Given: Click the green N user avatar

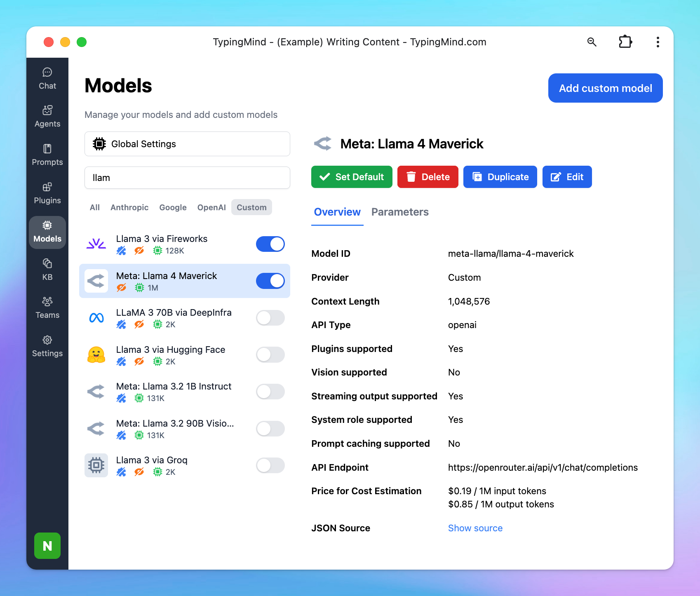Looking at the screenshot, I should 47,546.
